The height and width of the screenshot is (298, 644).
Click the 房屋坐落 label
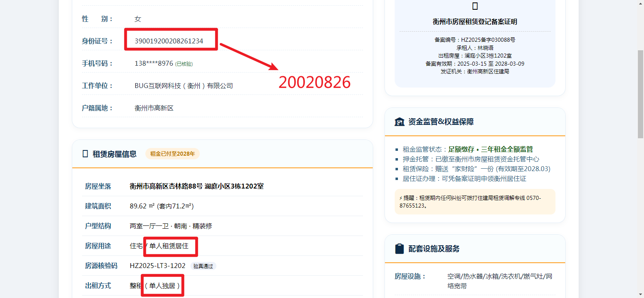coord(98,186)
